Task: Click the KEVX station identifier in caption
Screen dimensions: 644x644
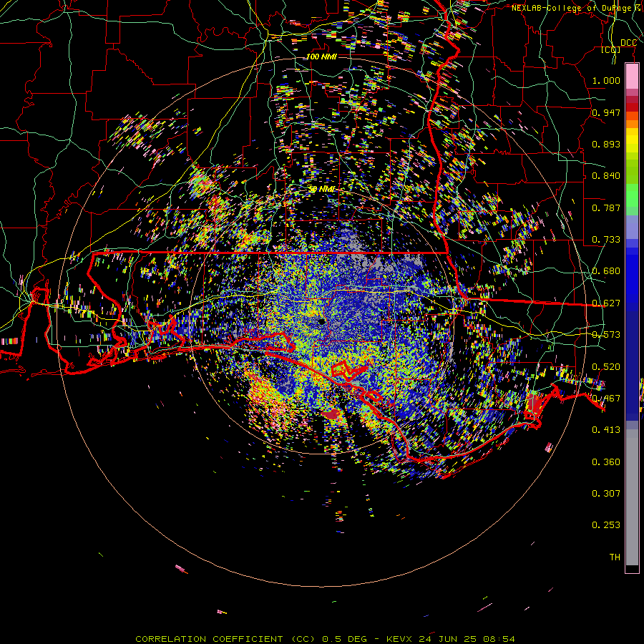Action: [400, 639]
